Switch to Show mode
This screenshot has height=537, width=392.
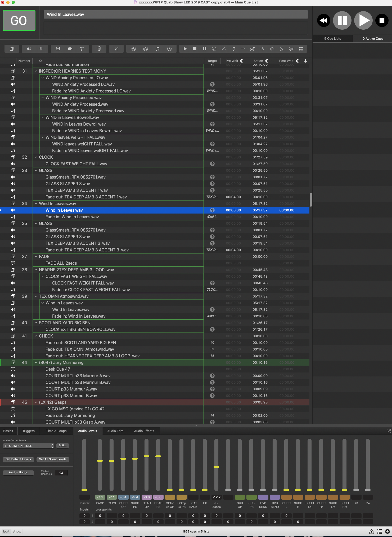point(17,531)
